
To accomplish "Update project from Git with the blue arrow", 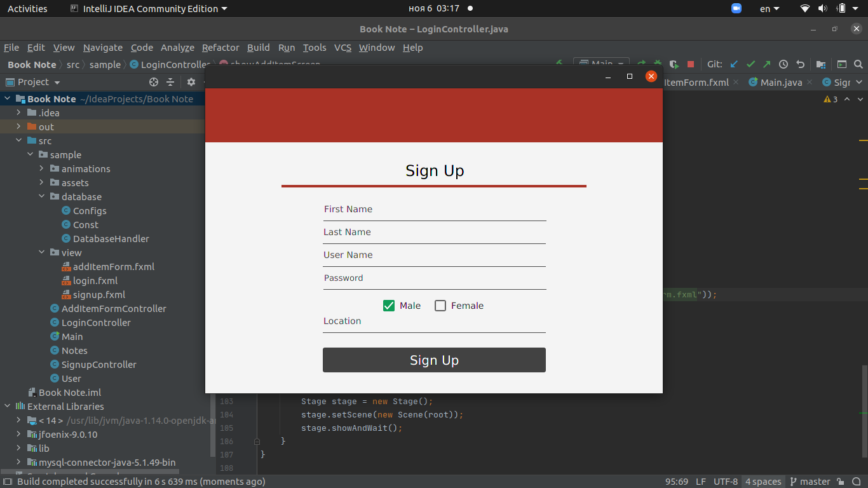I will [733, 64].
